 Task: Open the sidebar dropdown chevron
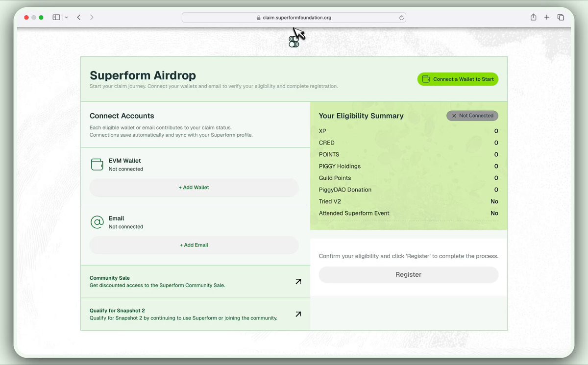(66, 18)
